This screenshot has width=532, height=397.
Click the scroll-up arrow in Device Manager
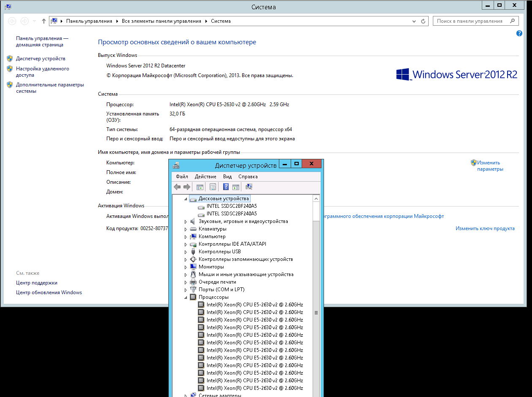click(x=316, y=198)
